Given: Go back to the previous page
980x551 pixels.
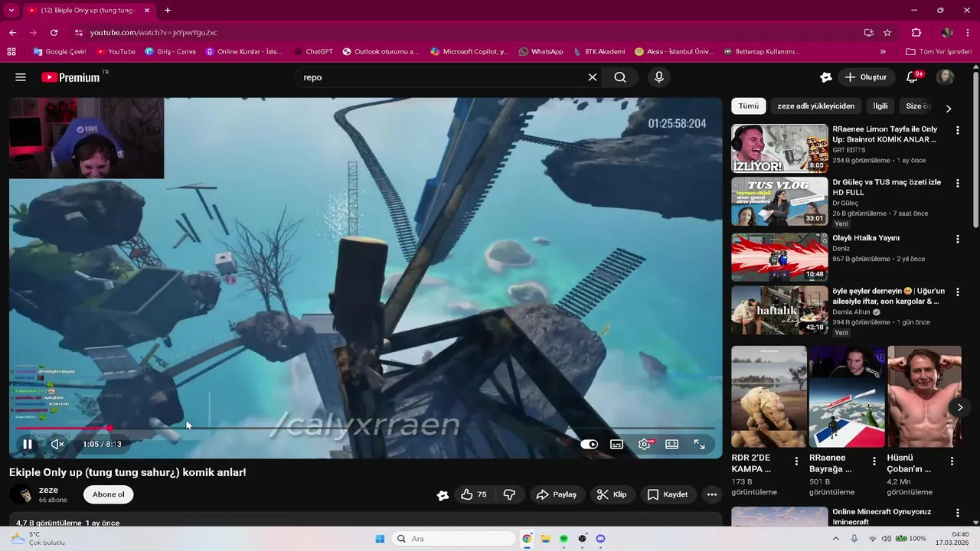Looking at the screenshot, I should click(13, 32).
